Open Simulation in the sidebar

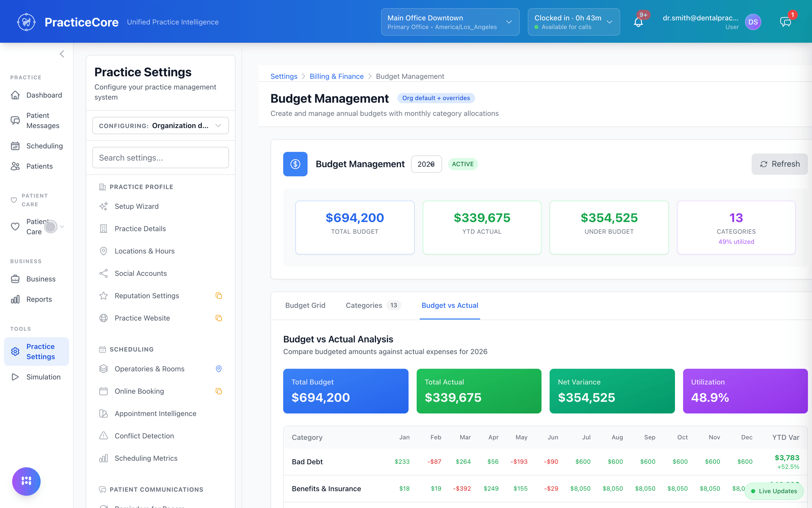[36, 377]
